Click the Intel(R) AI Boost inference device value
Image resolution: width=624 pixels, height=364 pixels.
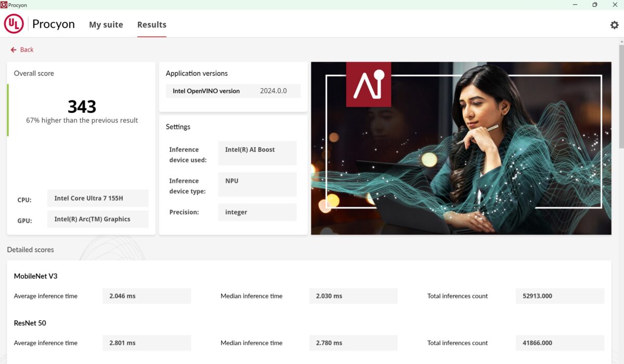(257, 153)
